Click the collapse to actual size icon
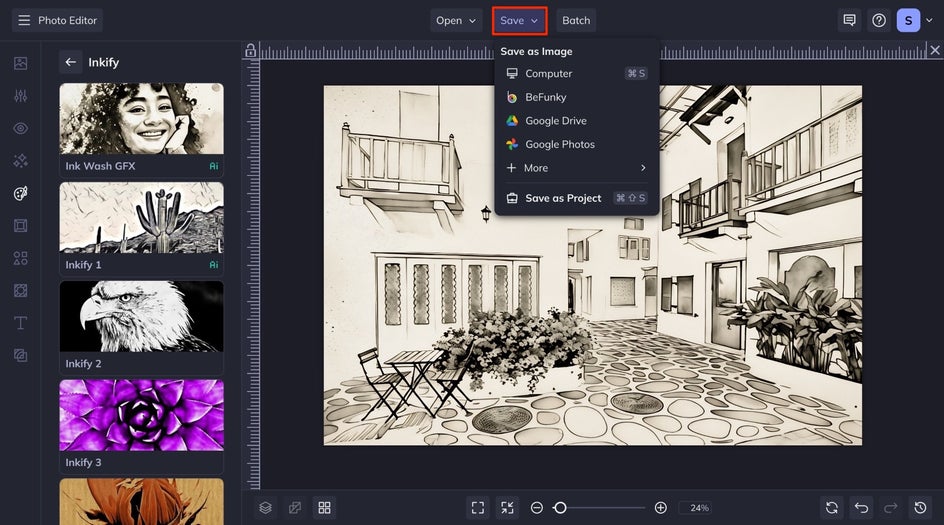Viewport: 944px width, 525px height. [508, 508]
